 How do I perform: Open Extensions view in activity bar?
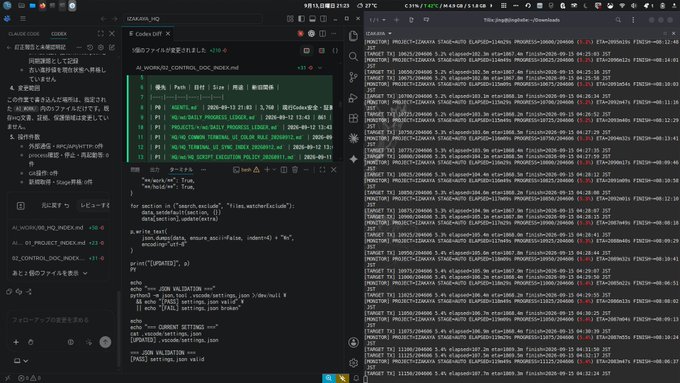[353, 118]
